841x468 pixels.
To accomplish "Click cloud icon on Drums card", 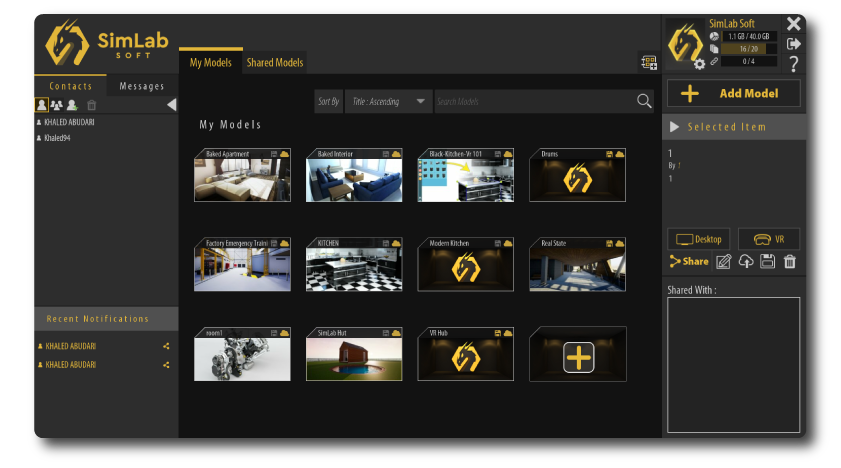I will click(619, 154).
